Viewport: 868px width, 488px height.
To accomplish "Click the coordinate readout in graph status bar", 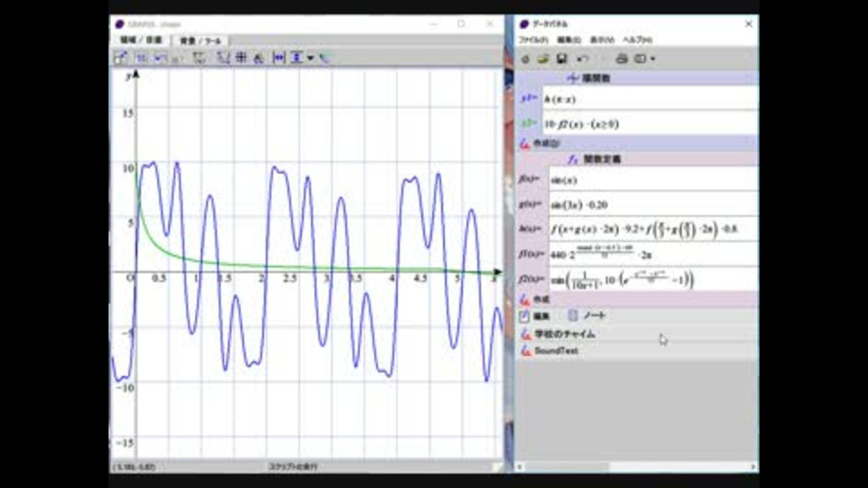I will [x=135, y=467].
